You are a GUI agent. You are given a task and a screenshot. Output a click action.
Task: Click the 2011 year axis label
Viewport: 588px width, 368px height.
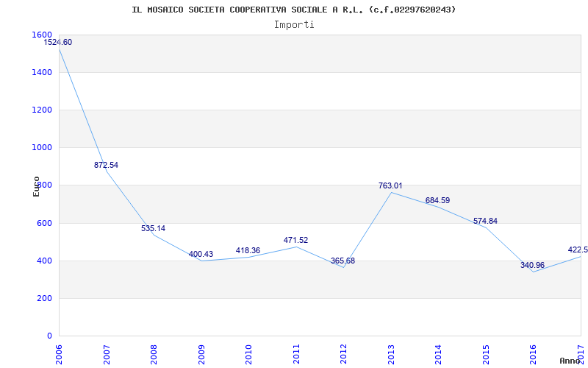coord(296,353)
